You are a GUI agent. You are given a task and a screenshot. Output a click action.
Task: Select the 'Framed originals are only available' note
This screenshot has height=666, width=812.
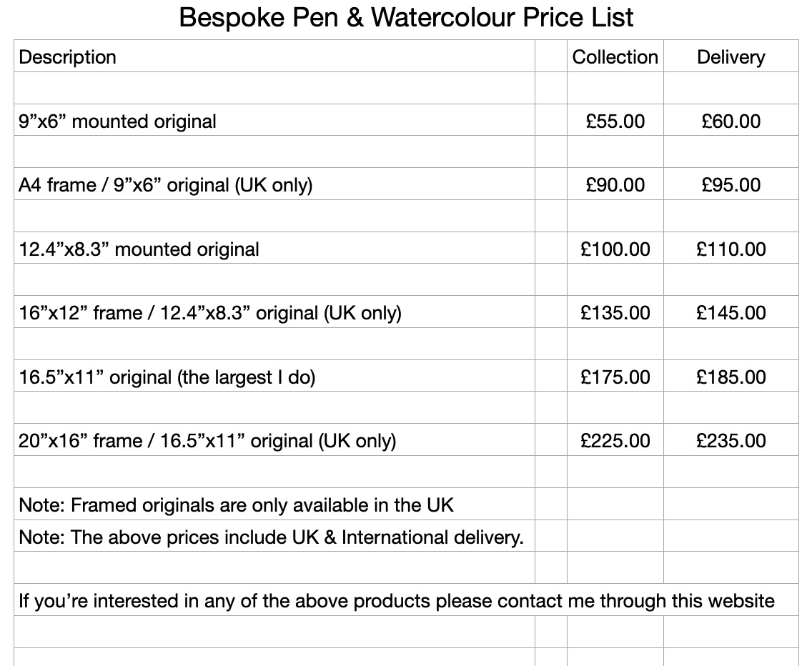click(236, 505)
